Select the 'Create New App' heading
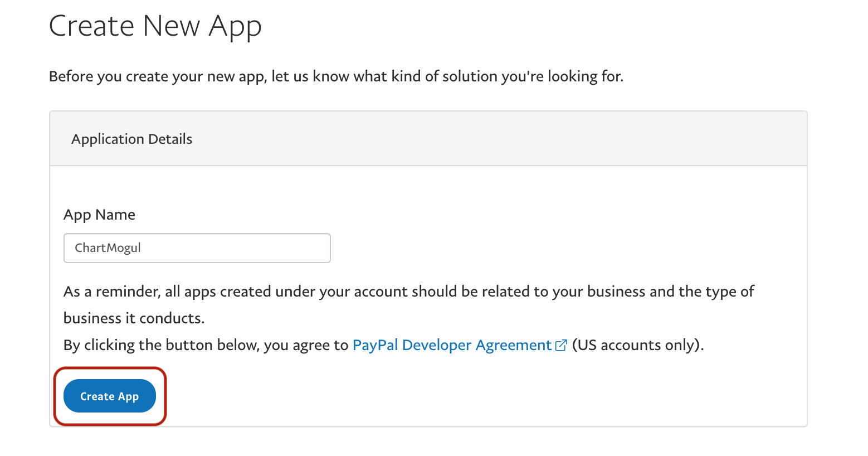The width and height of the screenshot is (868, 456). tap(155, 26)
